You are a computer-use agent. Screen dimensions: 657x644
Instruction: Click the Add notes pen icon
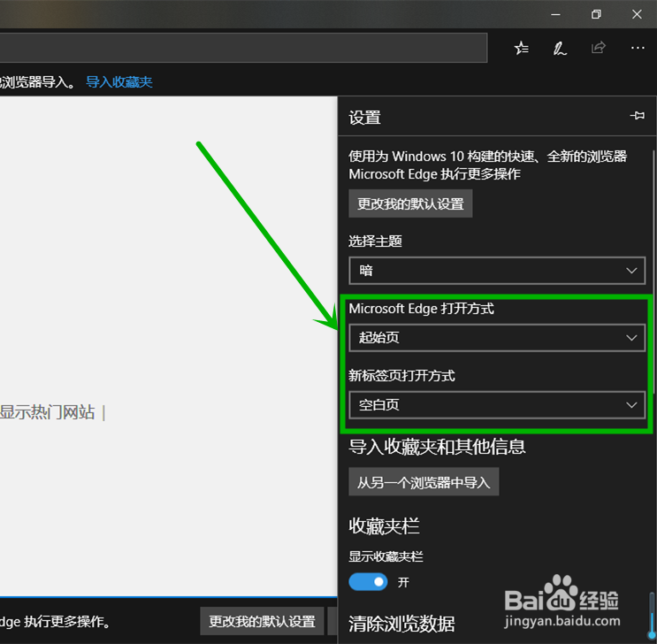tap(560, 49)
